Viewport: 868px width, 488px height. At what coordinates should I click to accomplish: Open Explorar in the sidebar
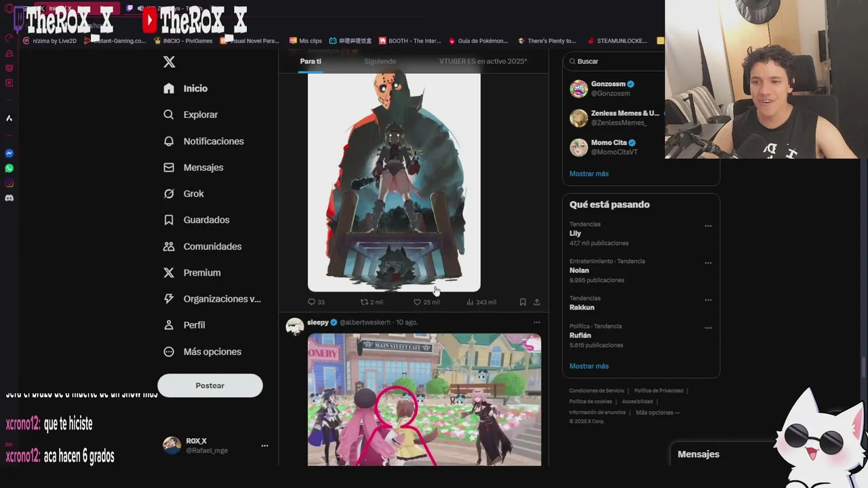(x=191, y=115)
